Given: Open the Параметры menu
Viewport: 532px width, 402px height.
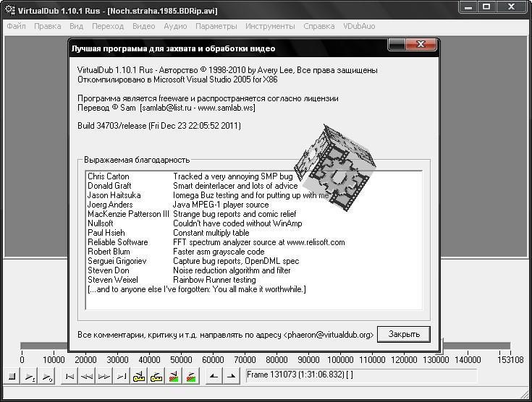Looking at the screenshot, I should pos(216,26).
